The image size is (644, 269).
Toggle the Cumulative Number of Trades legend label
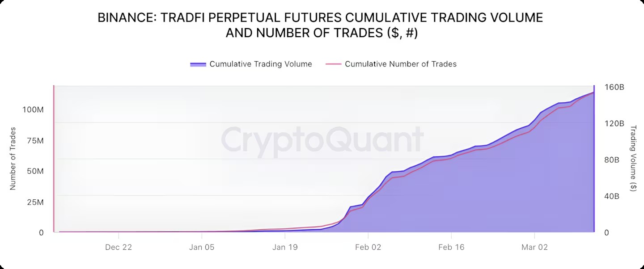click(x=401, y=64)
